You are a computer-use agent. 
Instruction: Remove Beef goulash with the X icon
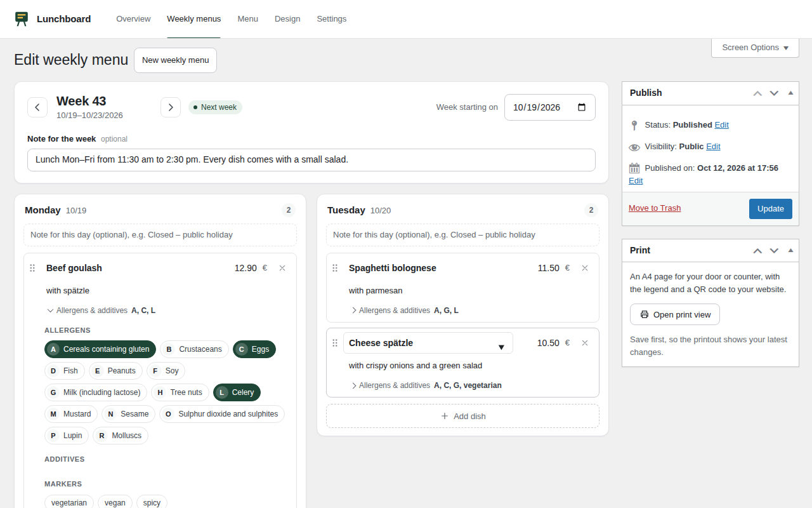[282, 268]
